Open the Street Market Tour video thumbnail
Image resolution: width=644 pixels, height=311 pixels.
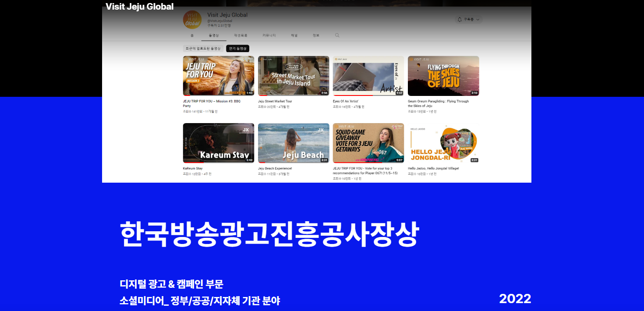point(293,76)
